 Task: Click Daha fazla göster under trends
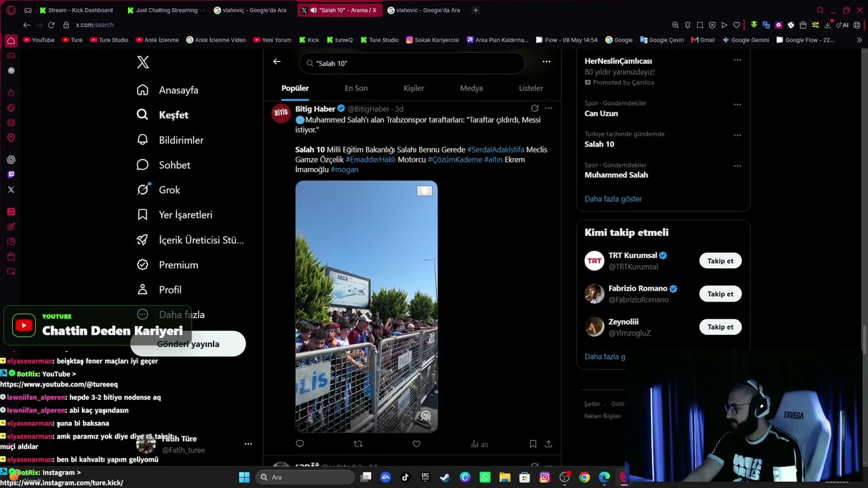613,199
